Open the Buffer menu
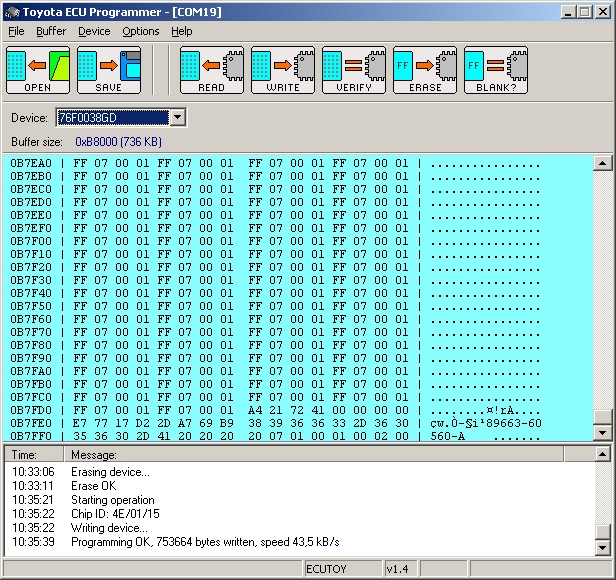This screenshot has height=580, width=616. click(51, 31)
